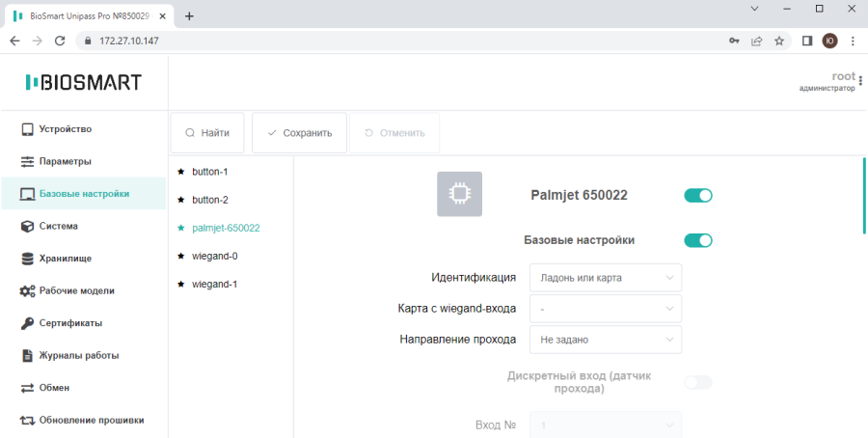Click the Параметры sliders icon
The height and width of the screenshot is (438, 868).
[27, 162]
